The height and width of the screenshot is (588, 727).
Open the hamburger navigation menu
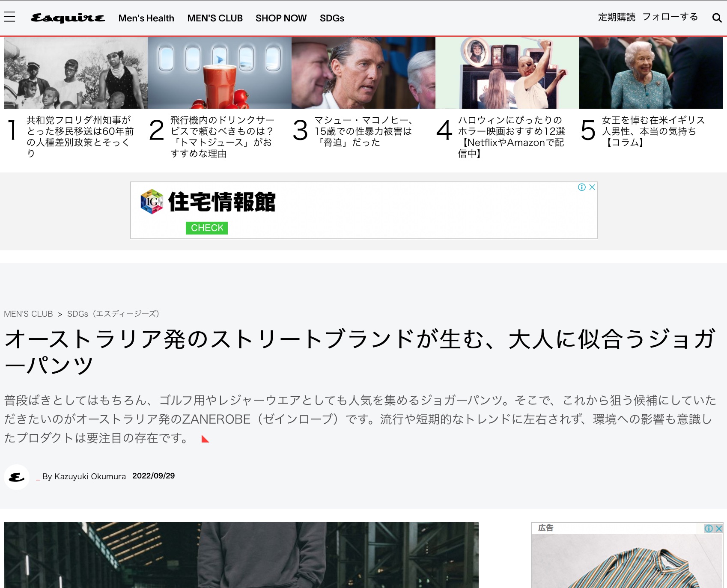tap(9, 17)
